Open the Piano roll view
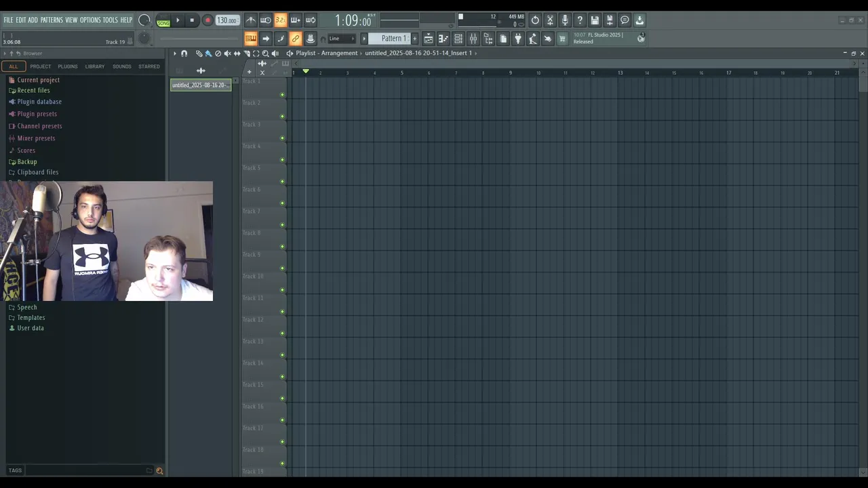 coord(443,39)
